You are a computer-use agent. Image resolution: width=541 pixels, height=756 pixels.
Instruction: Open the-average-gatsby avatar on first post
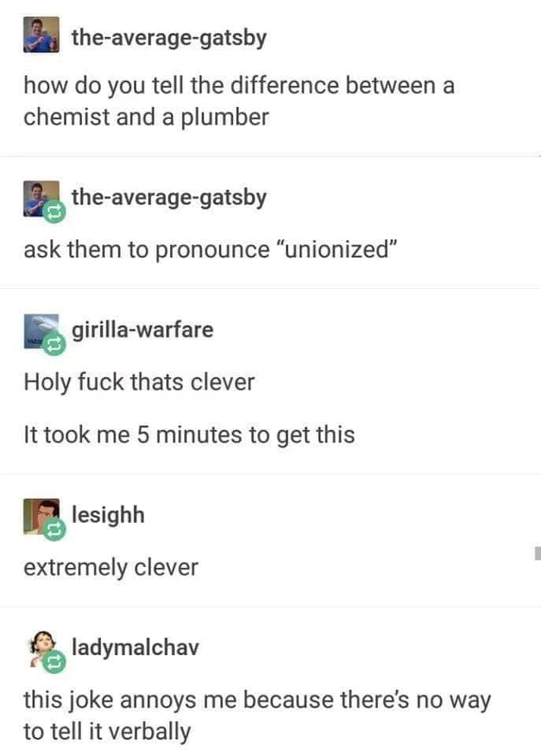tap(42, 35)
